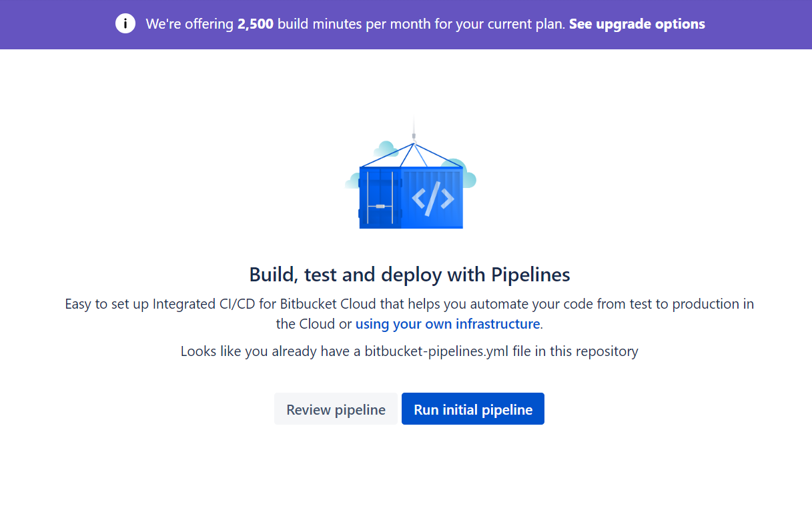Click the low cloud left of container
This screenshot has height=506, width=812.
(x=352, y=180)
